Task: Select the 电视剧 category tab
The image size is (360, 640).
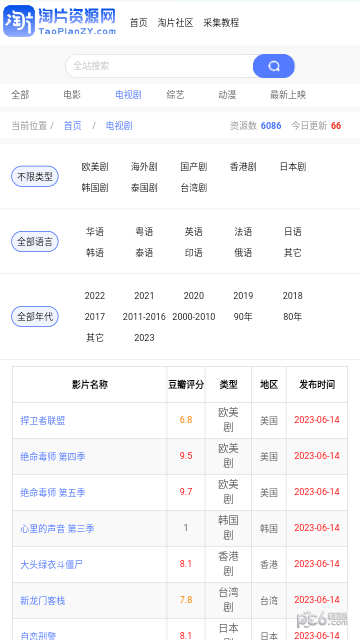Action: (128, 95)
